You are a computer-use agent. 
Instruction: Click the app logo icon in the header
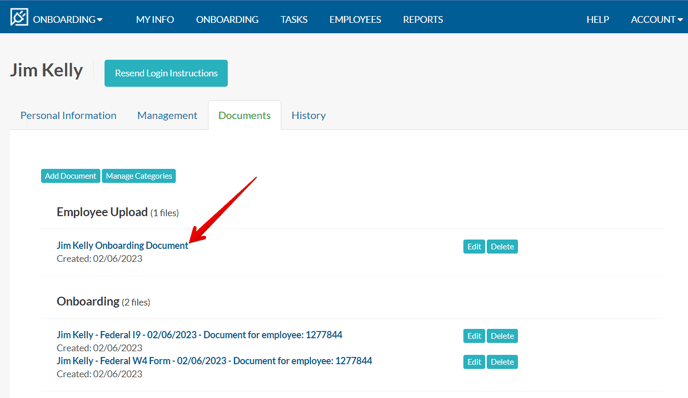click(19, 18)
